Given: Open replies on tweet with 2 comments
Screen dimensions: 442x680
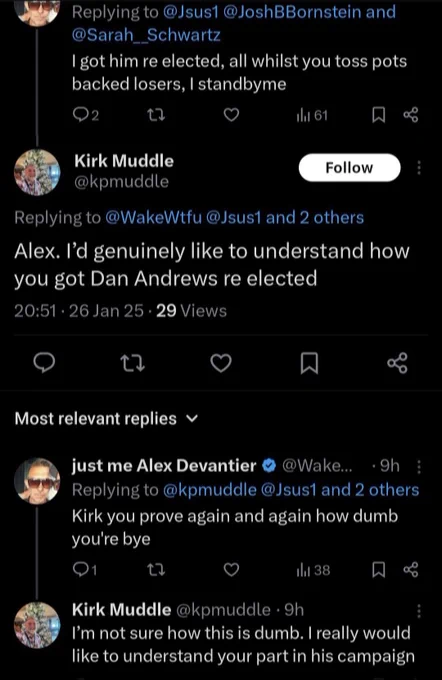Looking at the screenshot, I should 85,115.
